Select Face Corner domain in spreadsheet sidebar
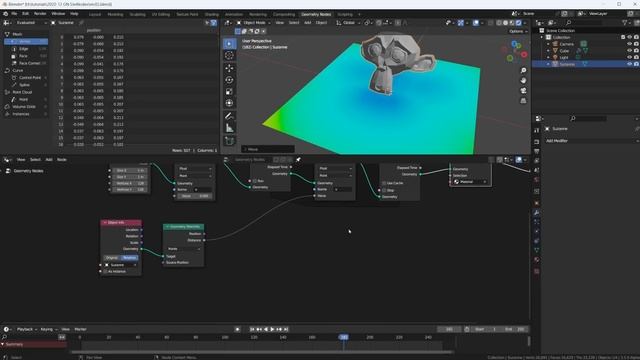Screen dimensions: 640x360 [26, 63]
